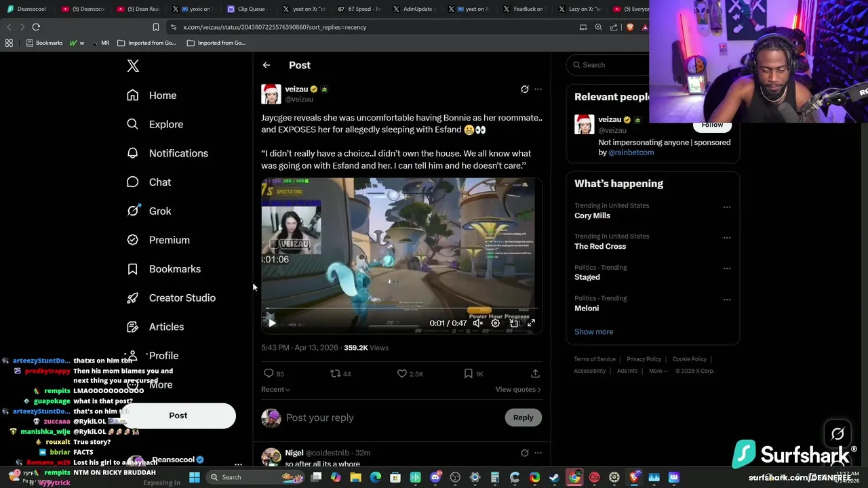Focus the X Search box

(x=610, y=65)
